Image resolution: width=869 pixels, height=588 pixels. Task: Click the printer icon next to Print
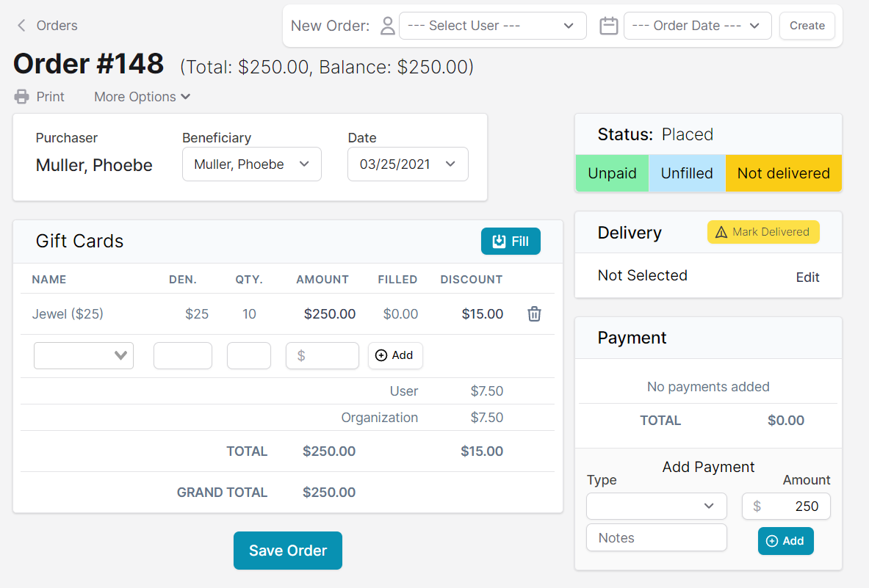22,97
